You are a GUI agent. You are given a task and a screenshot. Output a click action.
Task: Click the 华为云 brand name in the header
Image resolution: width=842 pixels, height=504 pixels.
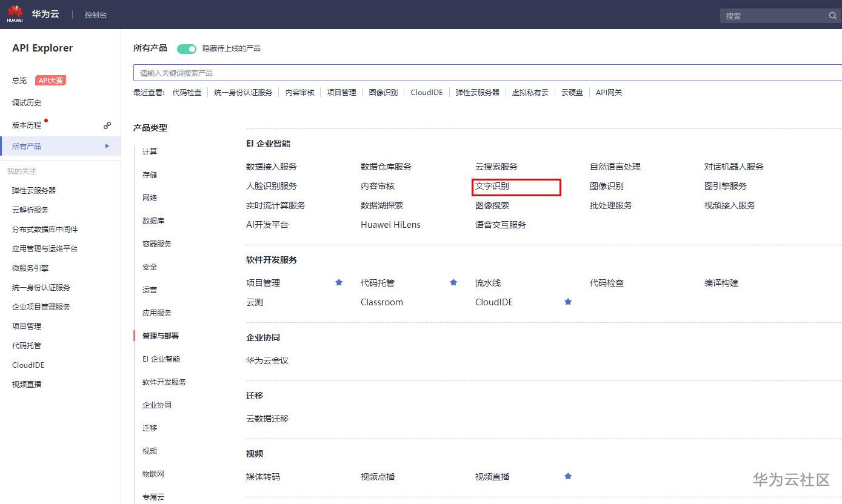(x=45, y=14)
